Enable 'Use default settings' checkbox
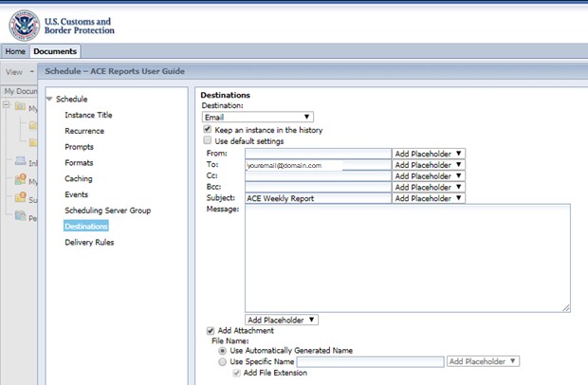The image size is (588, 385). tap(208, 141)
